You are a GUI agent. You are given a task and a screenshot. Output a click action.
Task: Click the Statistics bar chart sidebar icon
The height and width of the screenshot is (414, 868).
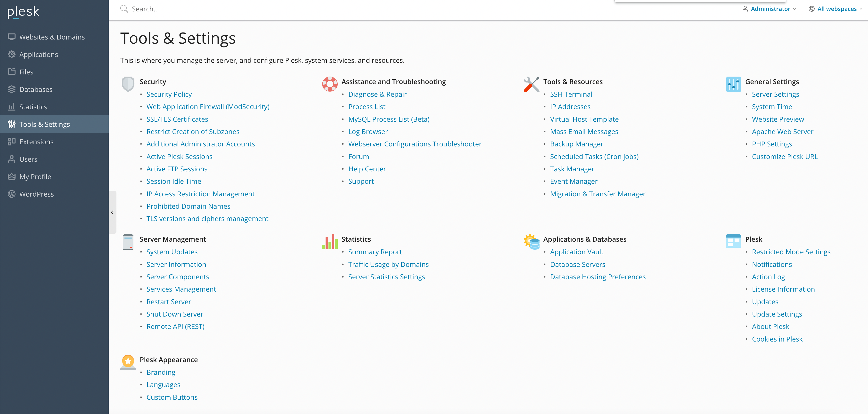12,107
